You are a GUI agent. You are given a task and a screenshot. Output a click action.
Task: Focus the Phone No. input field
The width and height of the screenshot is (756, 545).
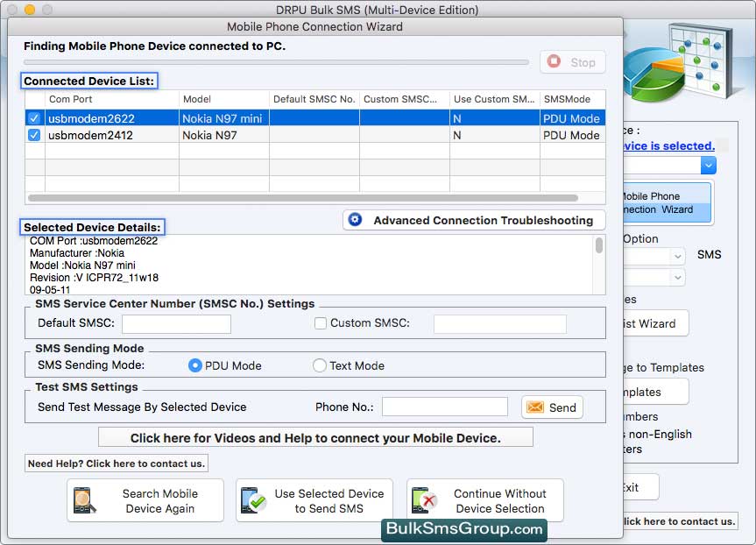point(444,407)
